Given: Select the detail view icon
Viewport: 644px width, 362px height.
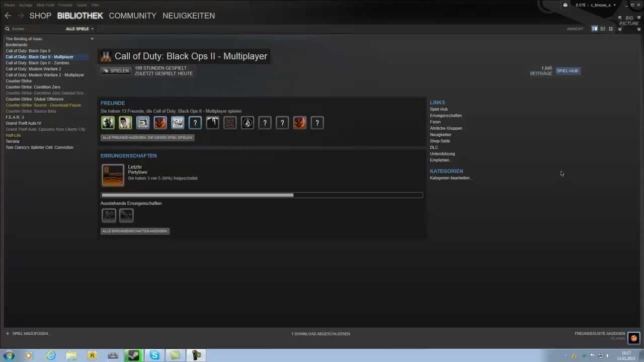Looking at the screenshot, I should [594, 29].
